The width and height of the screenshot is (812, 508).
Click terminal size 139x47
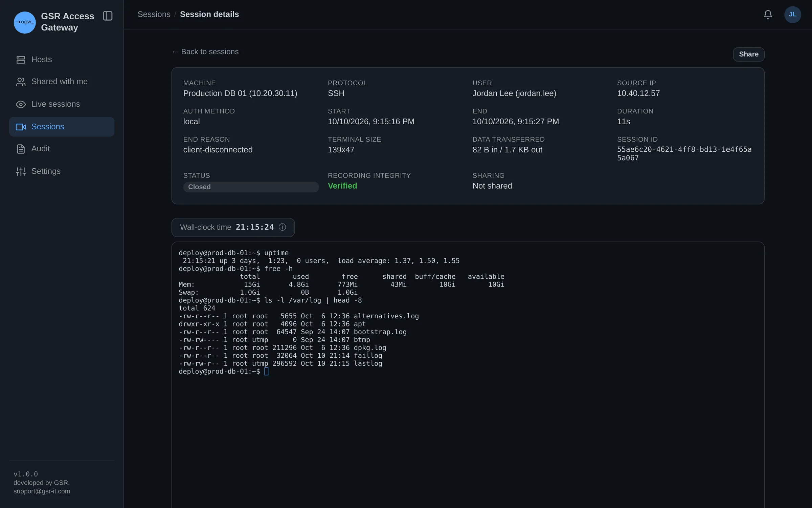pyautogui.click(x=341, y=150)
